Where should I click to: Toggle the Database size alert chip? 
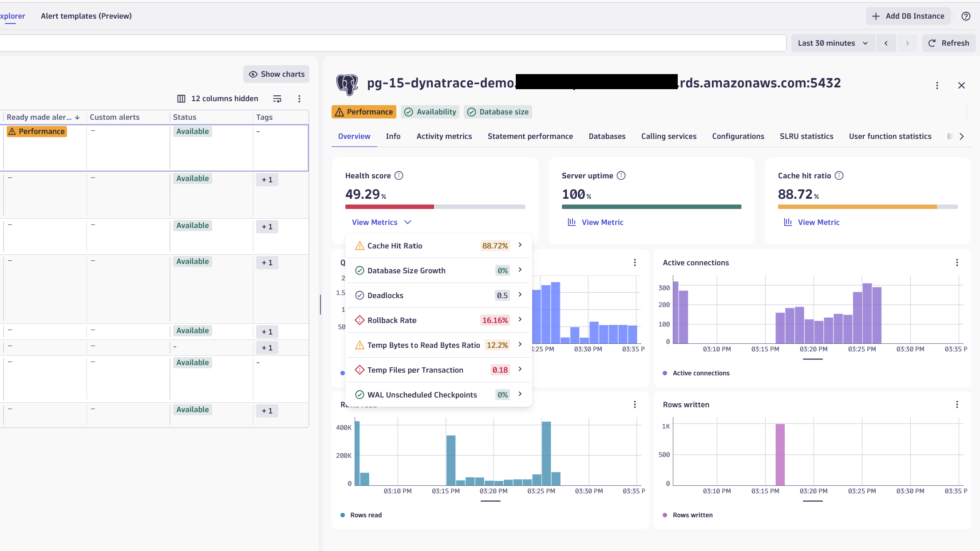(498, 112)
